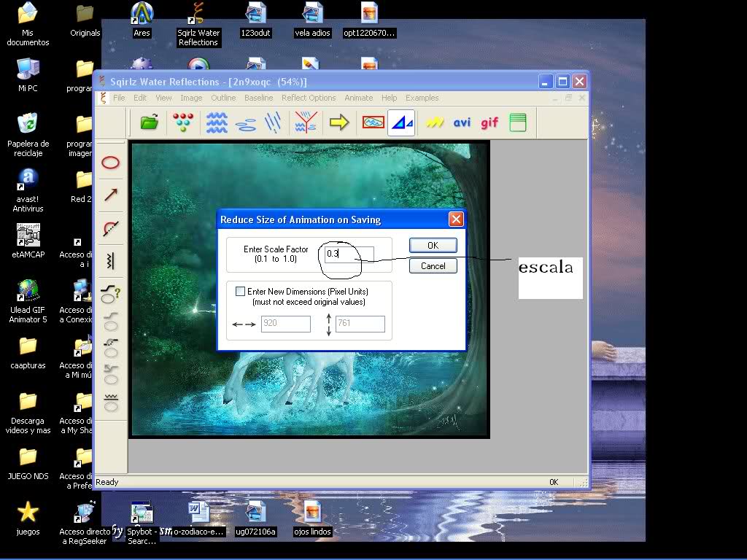Select the Mi PC desktop icon

(x=28, y=75)
